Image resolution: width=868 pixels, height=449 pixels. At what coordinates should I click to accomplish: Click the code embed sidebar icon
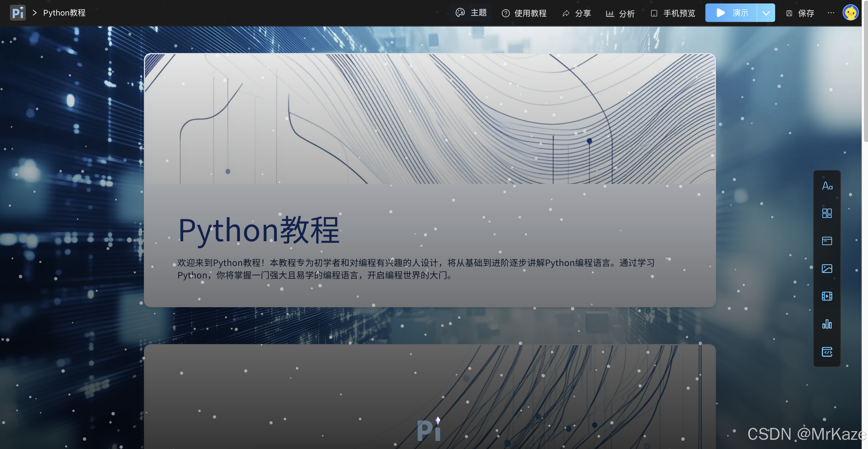tap(827, 352)
